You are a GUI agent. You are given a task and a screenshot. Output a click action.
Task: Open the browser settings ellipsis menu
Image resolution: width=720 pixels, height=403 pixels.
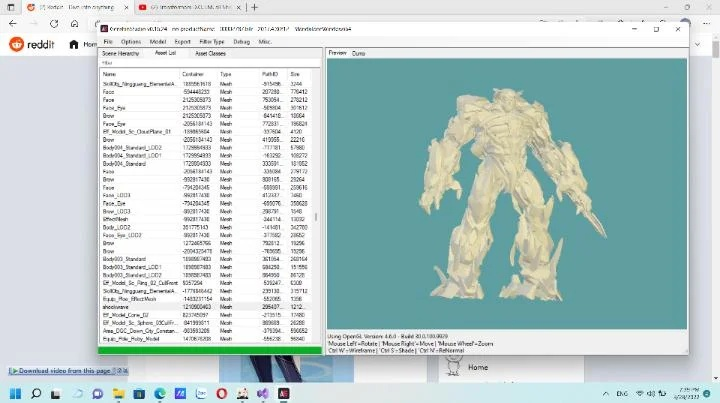pos(707,23)
